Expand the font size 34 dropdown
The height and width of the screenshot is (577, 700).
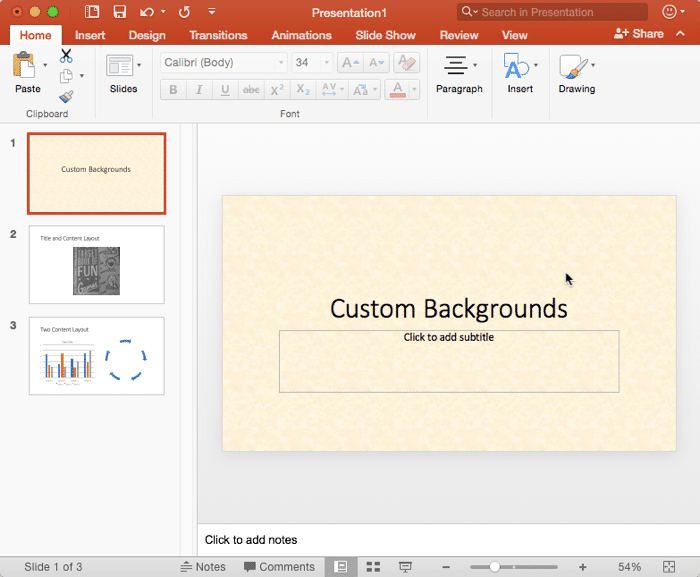326,63
